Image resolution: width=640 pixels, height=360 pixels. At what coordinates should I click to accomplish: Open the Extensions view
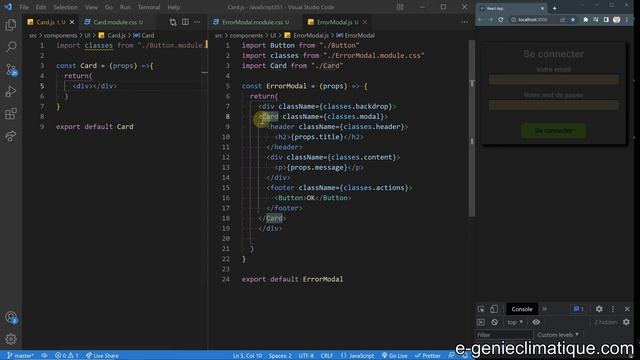[11, 113]
